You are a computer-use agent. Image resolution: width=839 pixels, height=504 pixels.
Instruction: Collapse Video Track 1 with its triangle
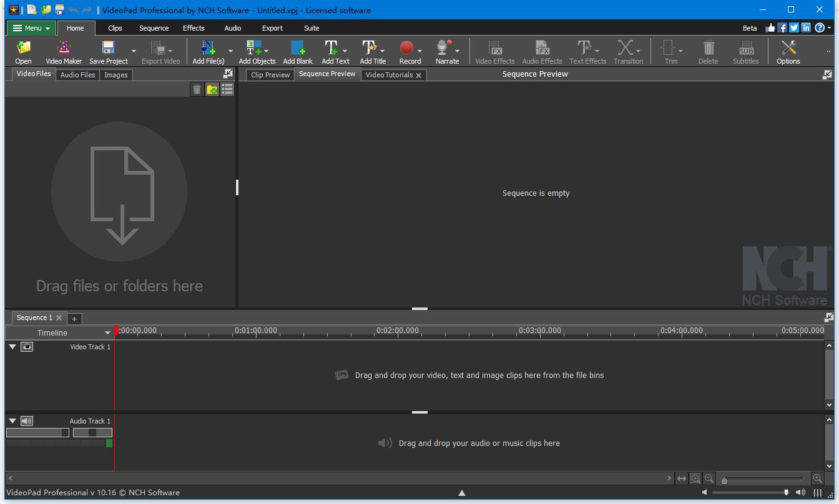12,347
